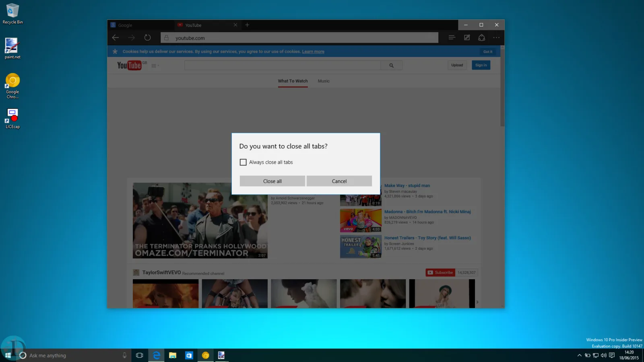
Task: Click the Madonna vevo video thumbnail
Action: (x=361, y=220)
